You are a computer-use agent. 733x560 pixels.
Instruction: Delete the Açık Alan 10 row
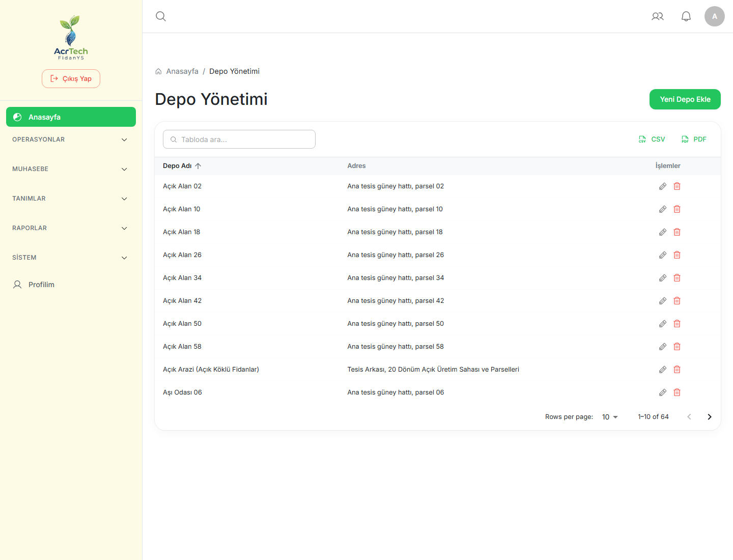[677, 209]
